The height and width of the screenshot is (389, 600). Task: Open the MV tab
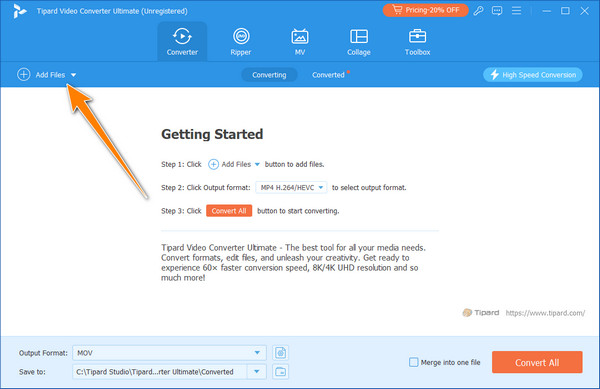point(300,42)
